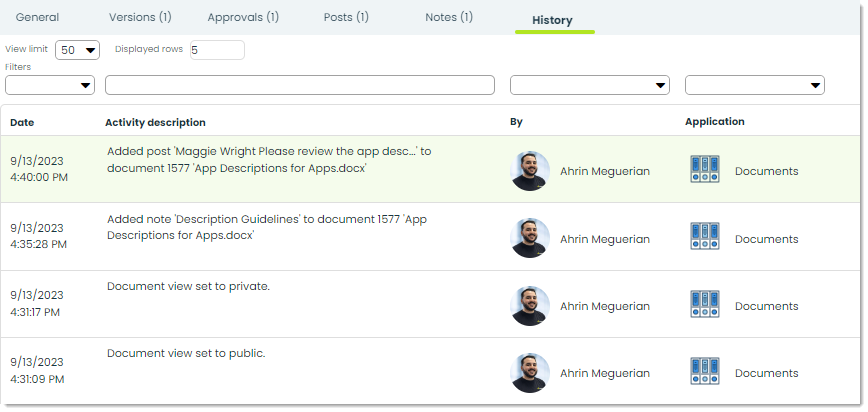
Task: Open the By filter dropdown
Action: [590, 85]
